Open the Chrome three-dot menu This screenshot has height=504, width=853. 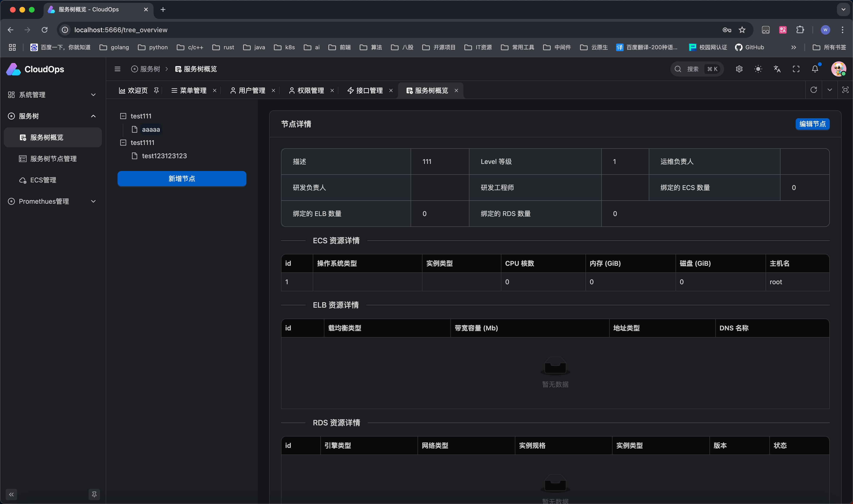(x=843, y=30)
